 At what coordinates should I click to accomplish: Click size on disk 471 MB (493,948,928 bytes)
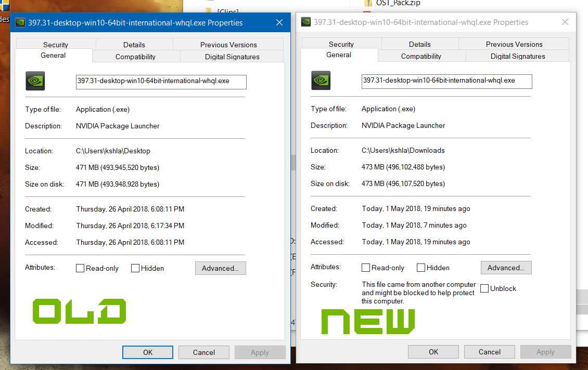tap(118, 184)
